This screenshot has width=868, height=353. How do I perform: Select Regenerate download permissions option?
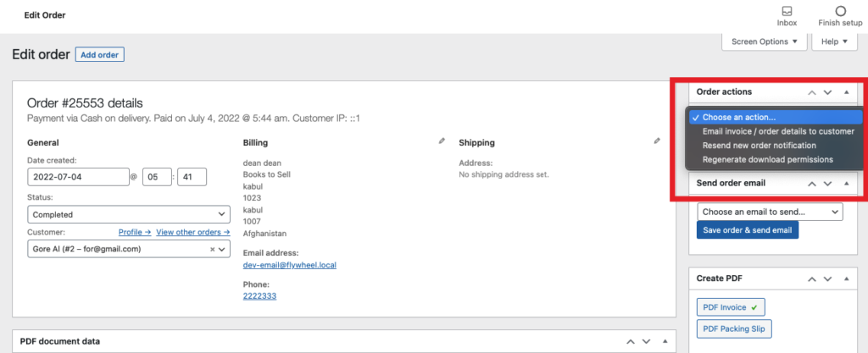coord(767,159)
